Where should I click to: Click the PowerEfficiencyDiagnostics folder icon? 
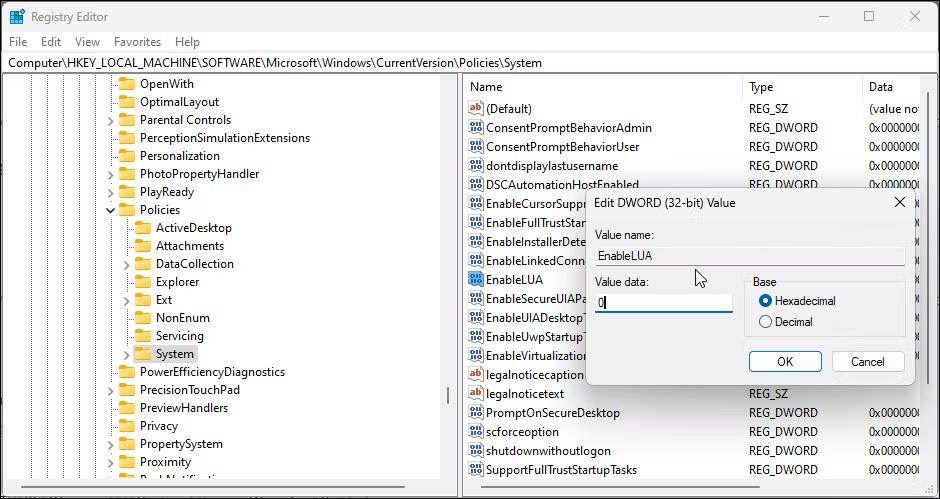pos(126,372)
